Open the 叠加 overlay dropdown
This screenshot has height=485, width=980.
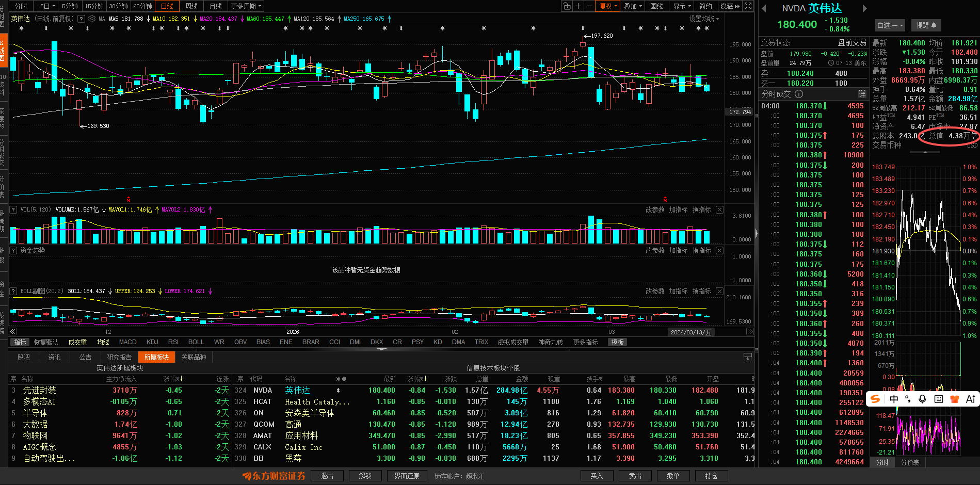click(x=633, y=6)
